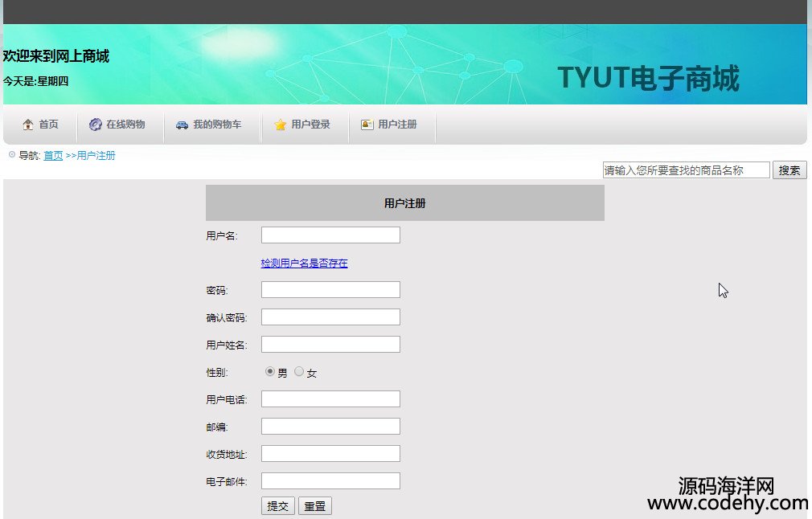This screenshot has width=812, height=519.
Task: Click into the 确认密码 field
Action: (330, 317)
